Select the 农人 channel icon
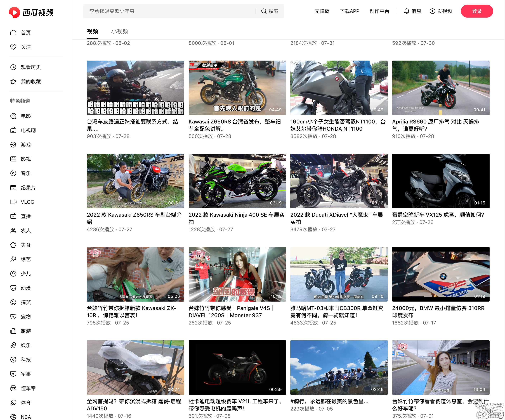This screenshot has height=420, width=505. pyautogui.click(x=13, y=231)
